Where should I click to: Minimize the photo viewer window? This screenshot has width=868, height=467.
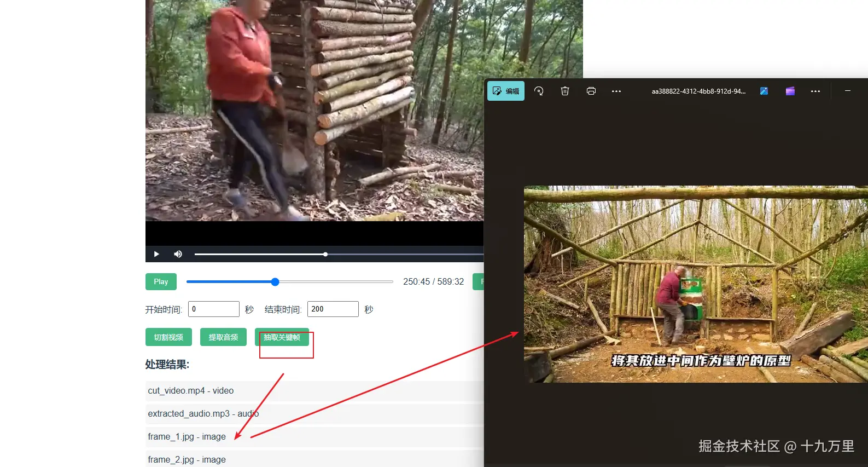(x=848, y=91)
